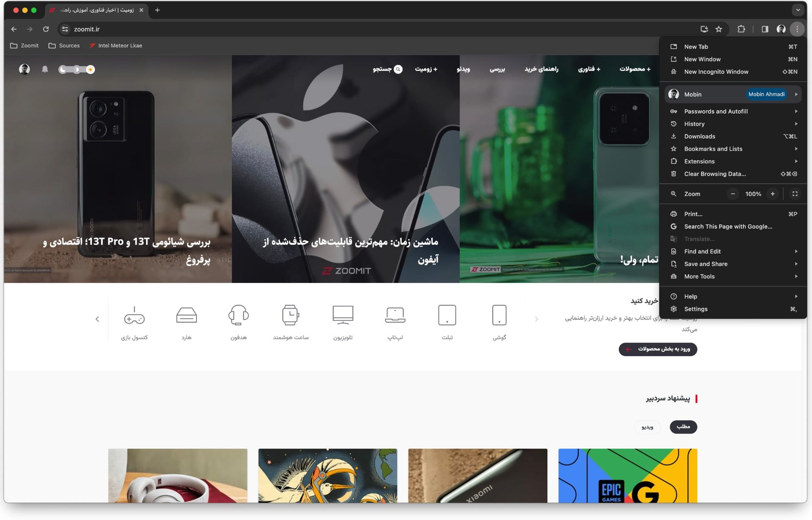Decrease zoom with the minus button
The width and height of the screenshot is (812, 520).
[x=733, y=194]
